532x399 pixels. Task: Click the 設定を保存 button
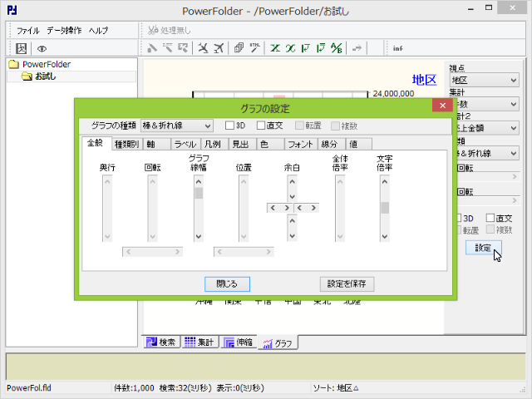click(347, 284)
